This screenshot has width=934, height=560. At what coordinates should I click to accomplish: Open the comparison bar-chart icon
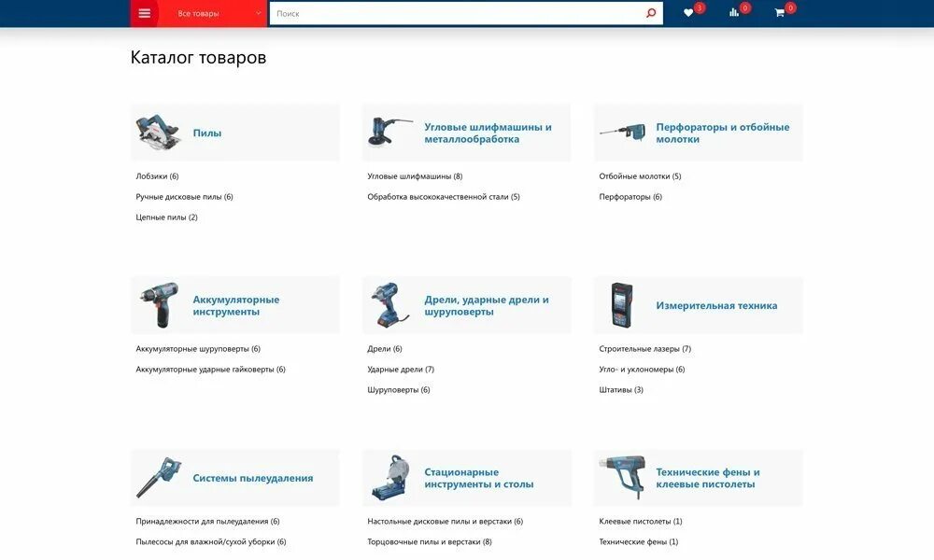click(x=734, y=12)
